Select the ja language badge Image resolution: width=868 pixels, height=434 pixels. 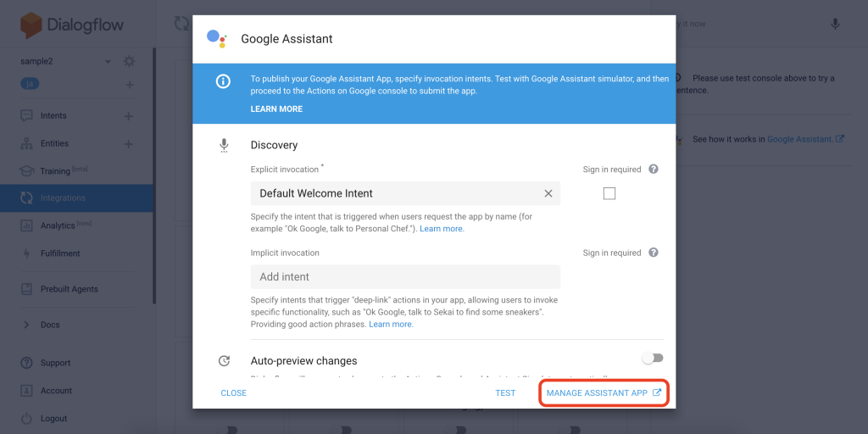pyautogui.click(x=30, y=84)
